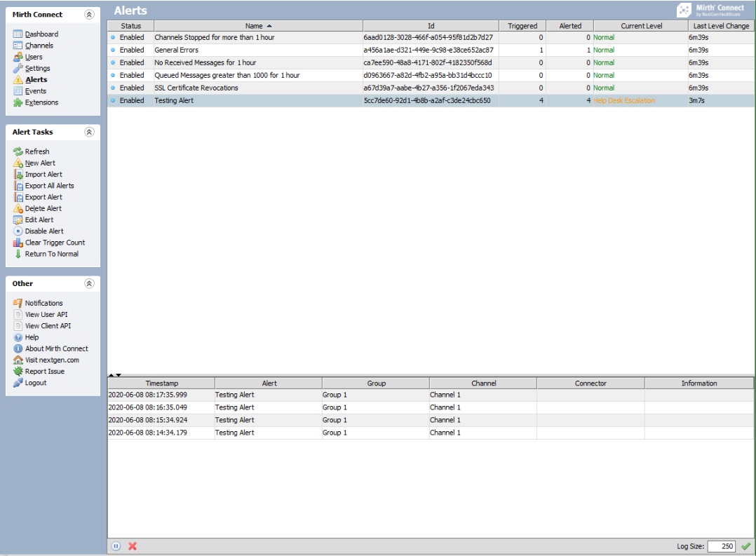Sort log by Group column
Image resolution: width=756 pixels, height=556 pixels.
(376, 384)
